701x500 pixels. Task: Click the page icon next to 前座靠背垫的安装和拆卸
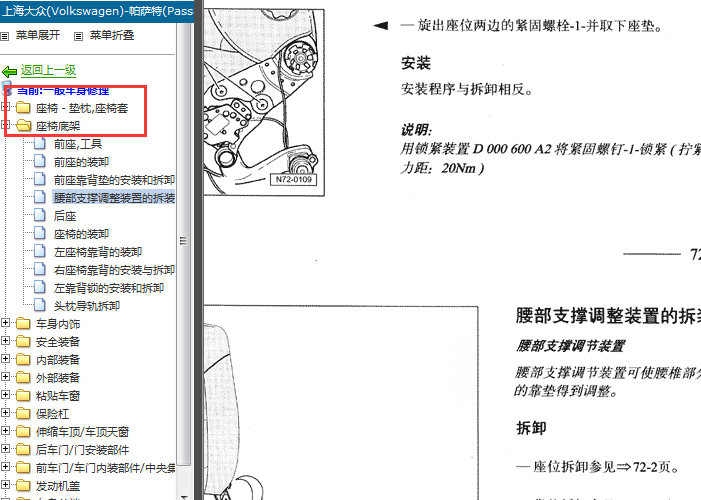pos(40,179)
